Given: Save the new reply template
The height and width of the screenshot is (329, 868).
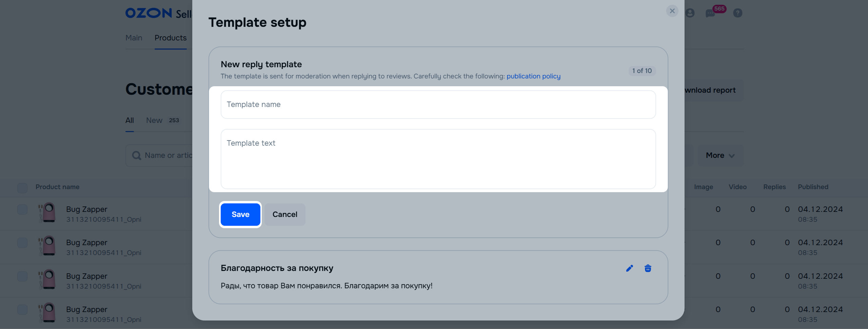Looking at the screenshot, I should [x=240, y=215].
